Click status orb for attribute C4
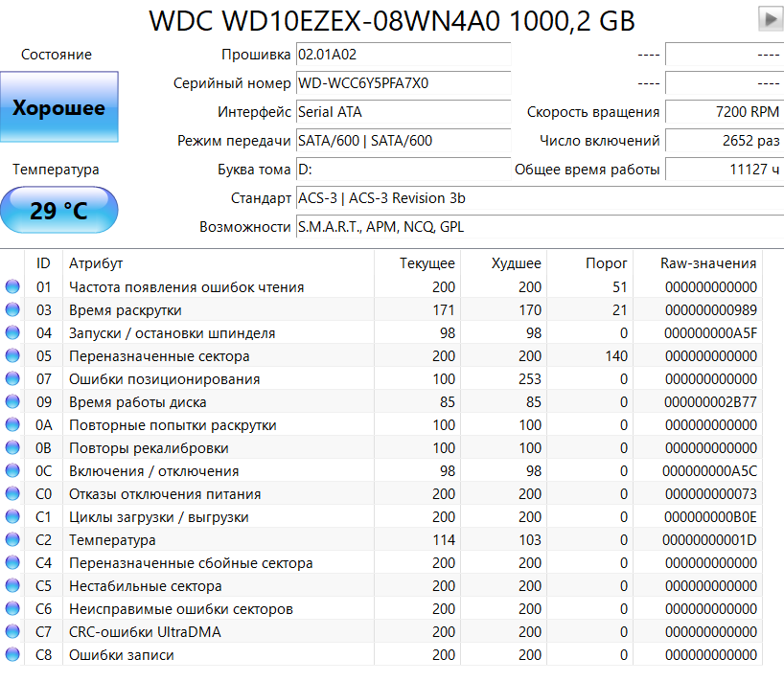Image resolution: width=784 pixels, height=682 pixels. pos(12,562)
